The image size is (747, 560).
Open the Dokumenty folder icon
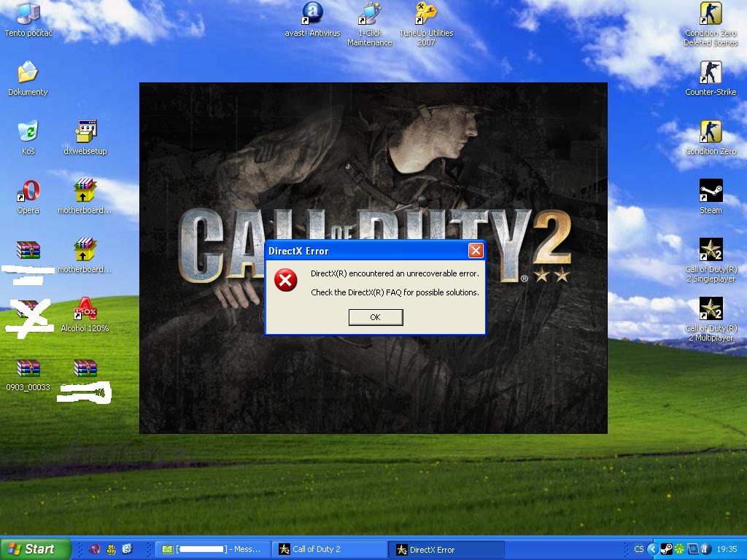pos(28,79)
